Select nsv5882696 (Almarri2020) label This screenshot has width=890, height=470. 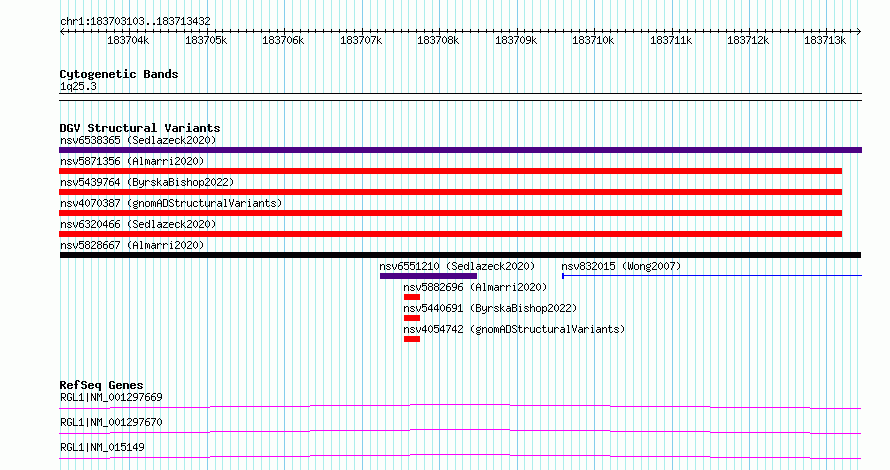(475, 287)
